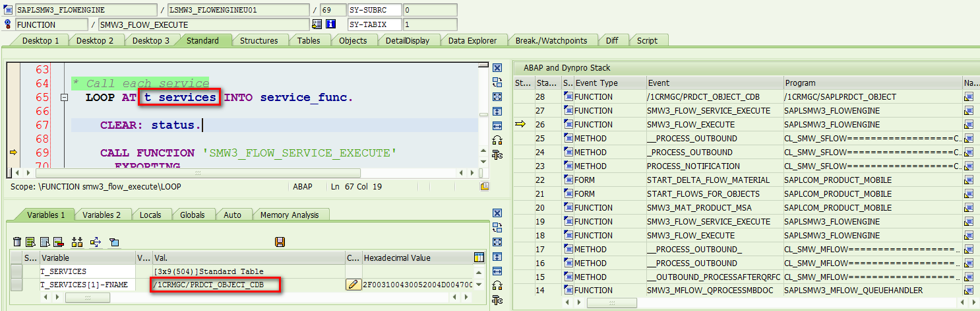Maximize source code tool horizontally
The image size is (980, 311).
pos(498,125)
